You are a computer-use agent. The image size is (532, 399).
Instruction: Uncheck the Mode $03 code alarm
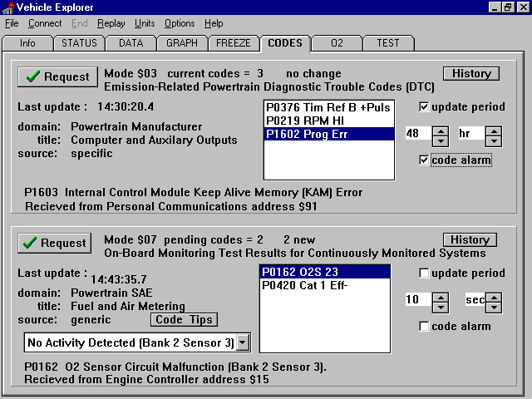pyautogui.click(x=425, y=160)
